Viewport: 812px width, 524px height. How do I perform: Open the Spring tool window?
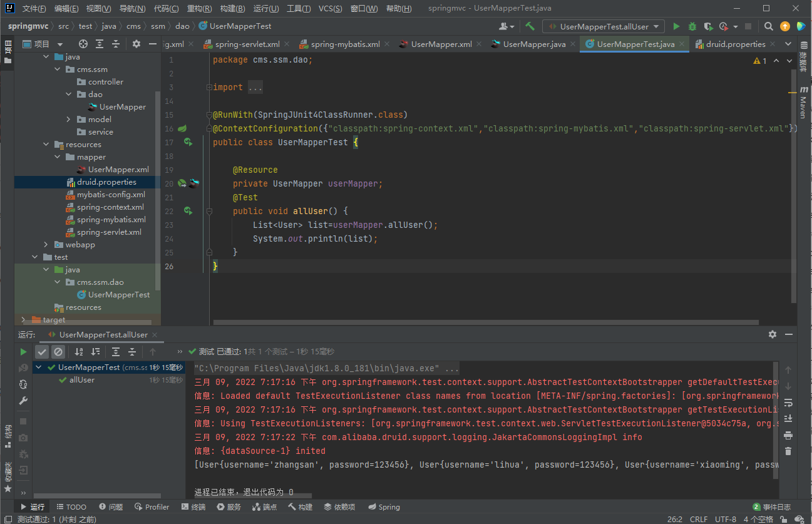(384, 507)
